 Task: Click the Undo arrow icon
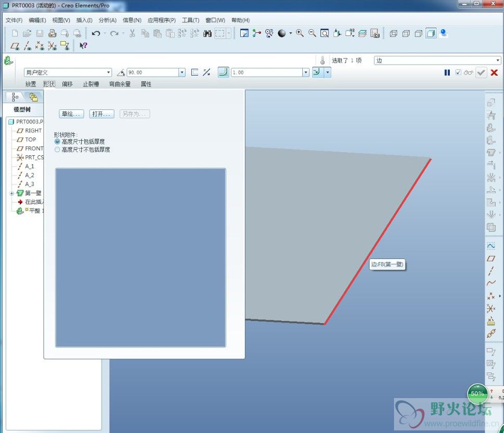click(96, 33)
